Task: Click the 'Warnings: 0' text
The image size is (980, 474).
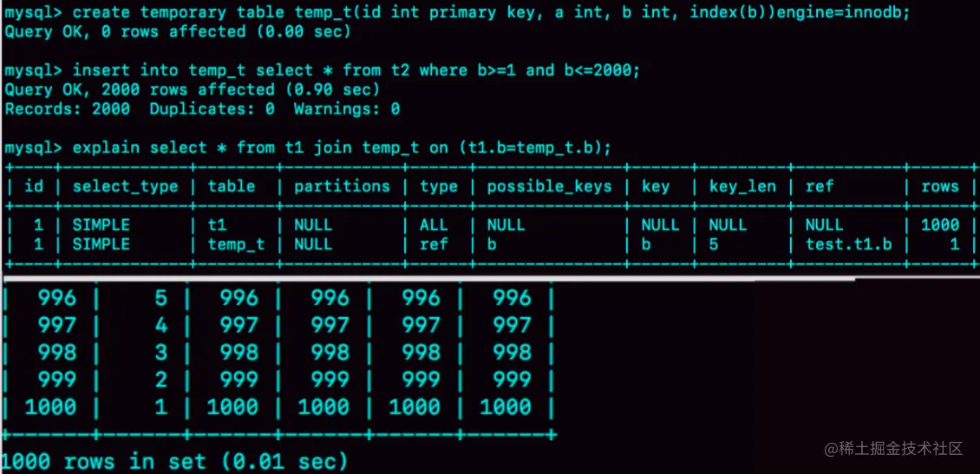Action: pyautogui.click(x=347, y=109)
